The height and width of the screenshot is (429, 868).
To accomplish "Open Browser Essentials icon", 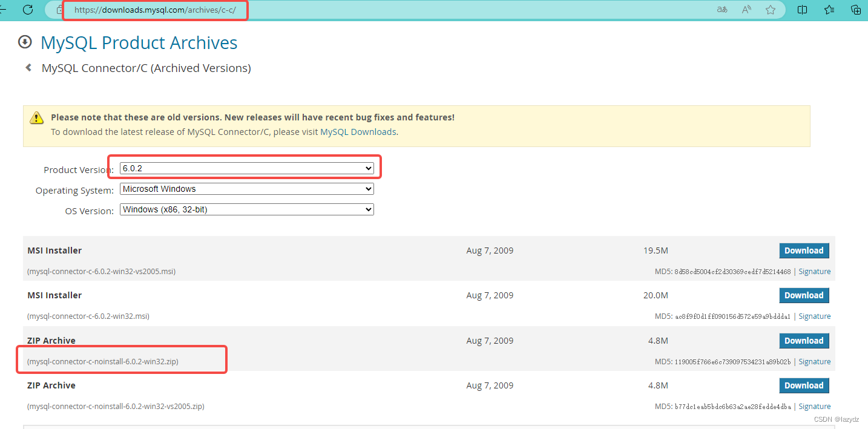I will click(x=855, y=10).
